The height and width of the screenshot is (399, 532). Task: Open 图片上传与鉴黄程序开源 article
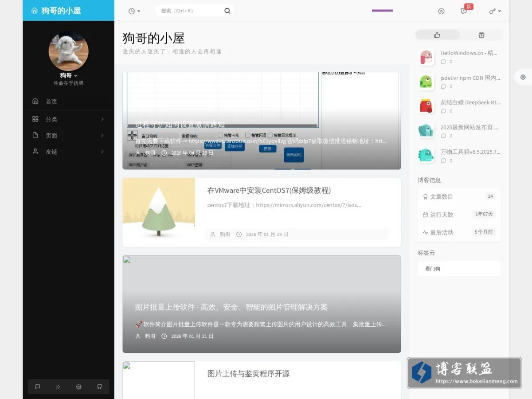tap(248, 374)
